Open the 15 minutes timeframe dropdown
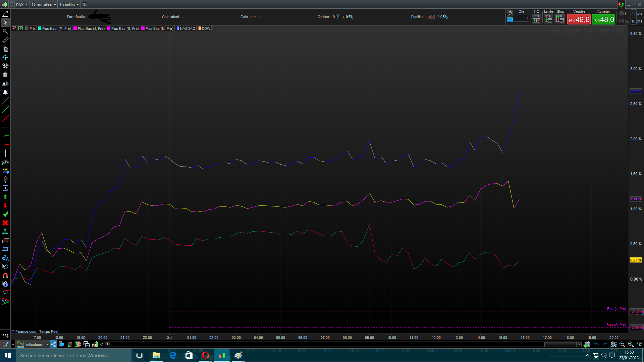644x362 pixels. [x=44, y=5]
